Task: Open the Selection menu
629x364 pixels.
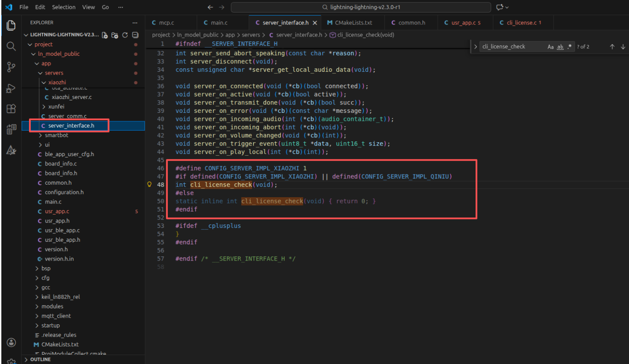Action: 64,7
